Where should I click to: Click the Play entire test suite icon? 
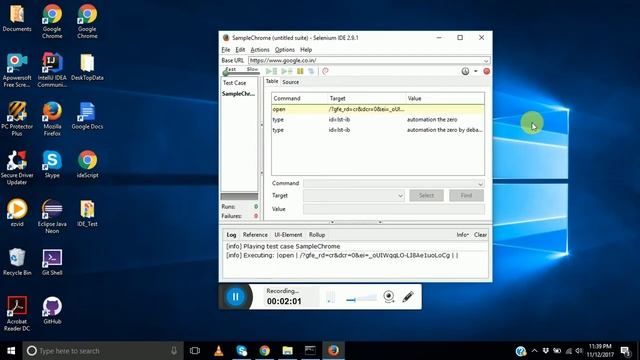click(x=271, y=71)
